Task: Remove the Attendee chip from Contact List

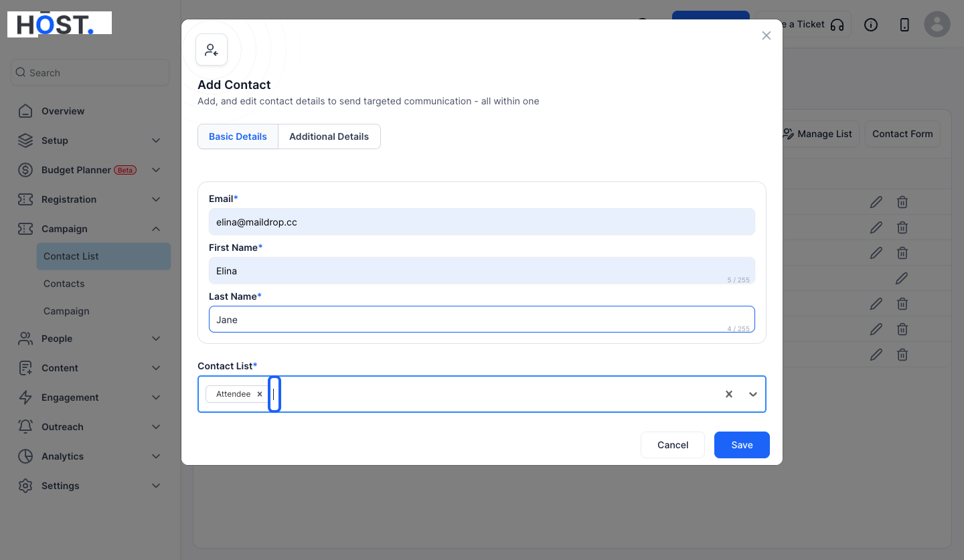Action: pyautogui.click(x=260, y=394)
